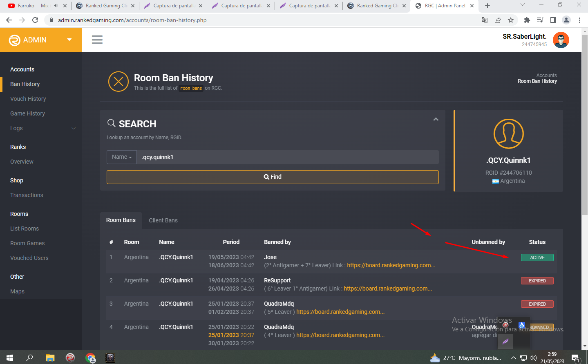Open Game History in sidebar
This screenshot has width=588, height=364.
[28, 113]
